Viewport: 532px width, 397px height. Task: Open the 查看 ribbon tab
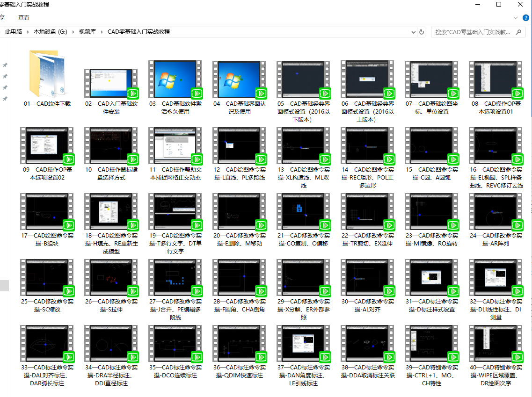pyautogui.click(x=24, y=18)
